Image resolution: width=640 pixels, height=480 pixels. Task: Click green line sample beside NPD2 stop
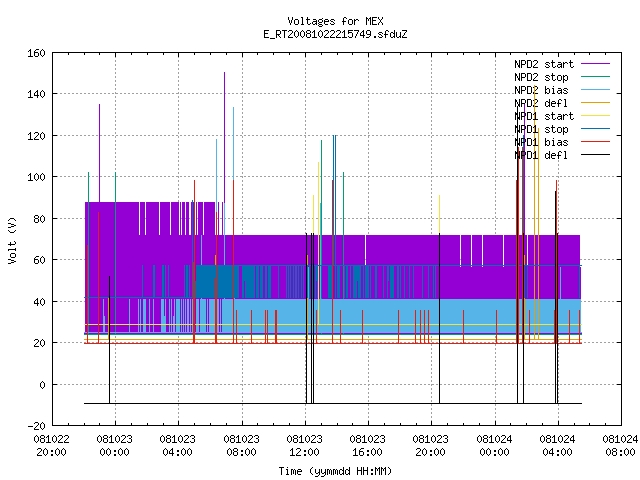click(596, 77)
